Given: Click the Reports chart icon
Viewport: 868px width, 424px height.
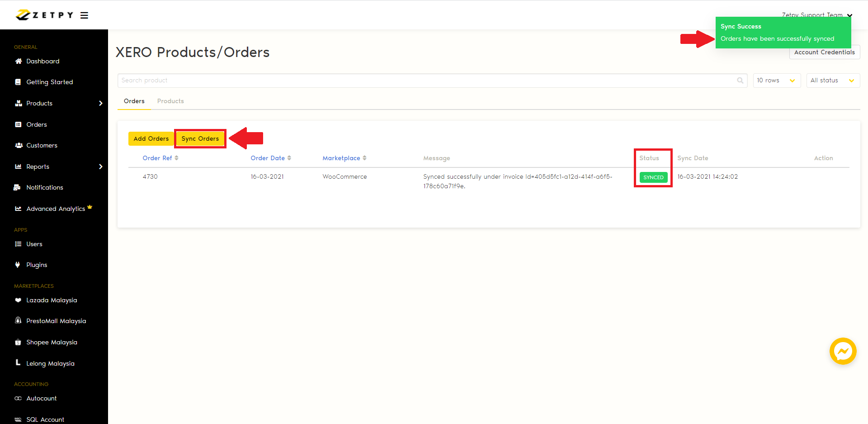Looking at the screenshot, I should [18, 167].
